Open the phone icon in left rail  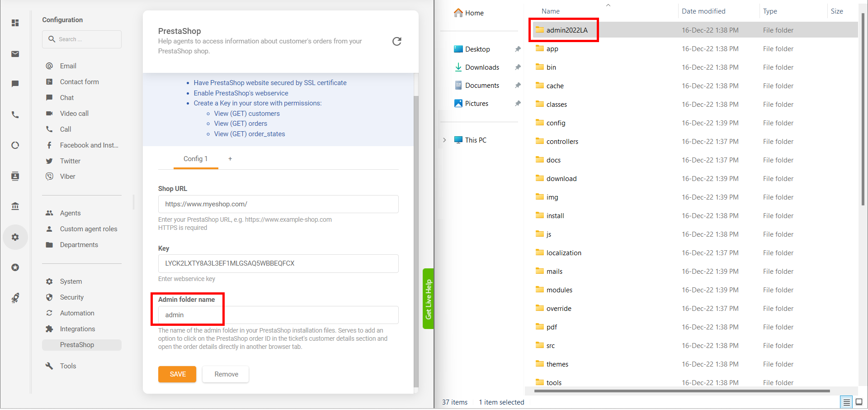[15, 114]
